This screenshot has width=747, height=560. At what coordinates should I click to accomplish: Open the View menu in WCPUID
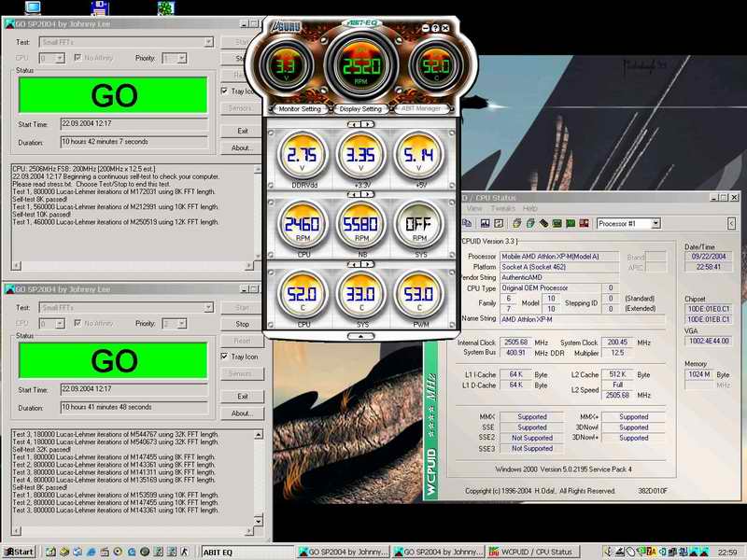pyautogui.click(x=474, y=208)
